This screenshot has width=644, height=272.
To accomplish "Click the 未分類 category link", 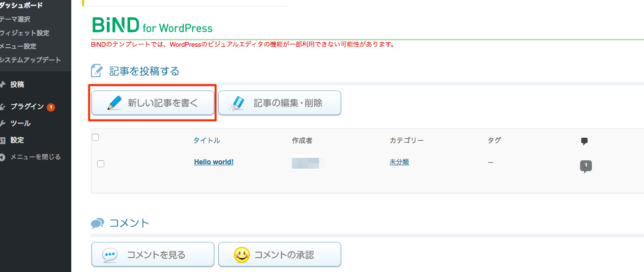I will point(399,162).
